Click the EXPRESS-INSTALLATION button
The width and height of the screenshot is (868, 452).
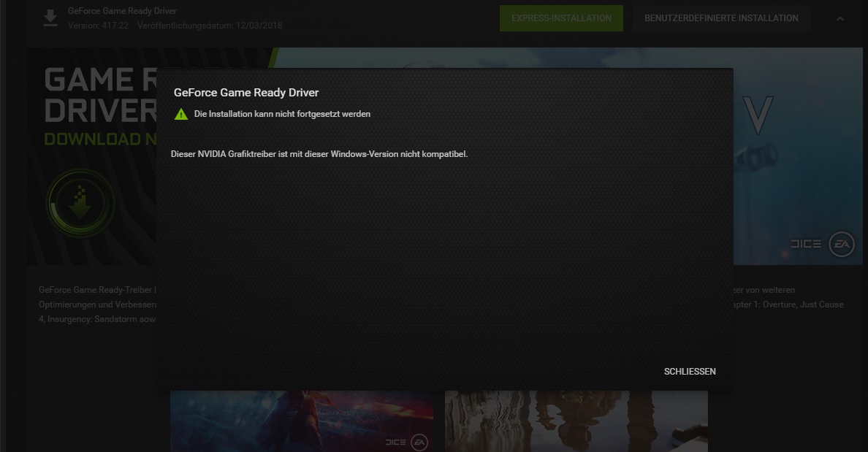(x=561, y=18)
